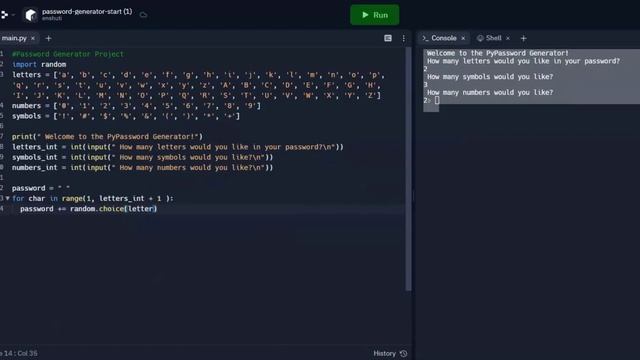Open the main.py editor tab
This screenshot has width=640, height=360.
14,38
